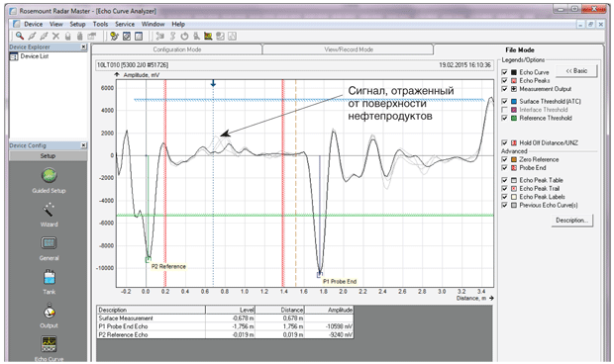
Task: Open the Help menu
Action: 178,25
